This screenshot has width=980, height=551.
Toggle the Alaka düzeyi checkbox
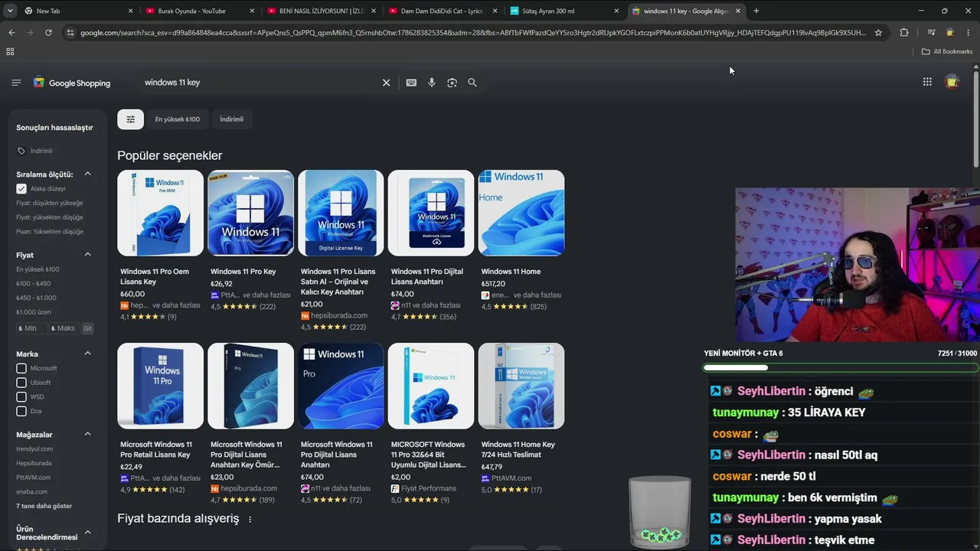[21, 188]
